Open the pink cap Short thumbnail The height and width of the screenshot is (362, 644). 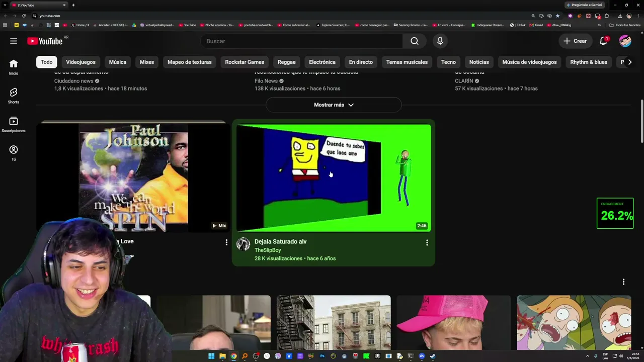tap(453, 322)
